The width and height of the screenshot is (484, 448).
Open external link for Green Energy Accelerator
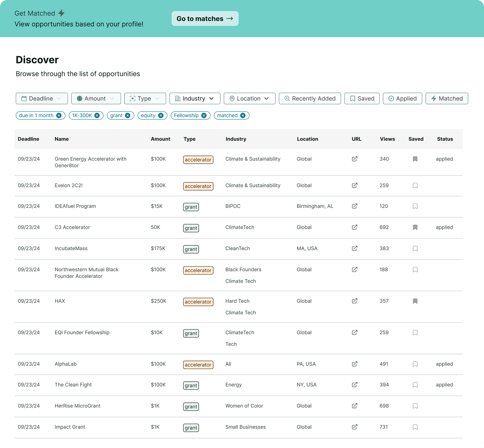(x=354, y=159)
